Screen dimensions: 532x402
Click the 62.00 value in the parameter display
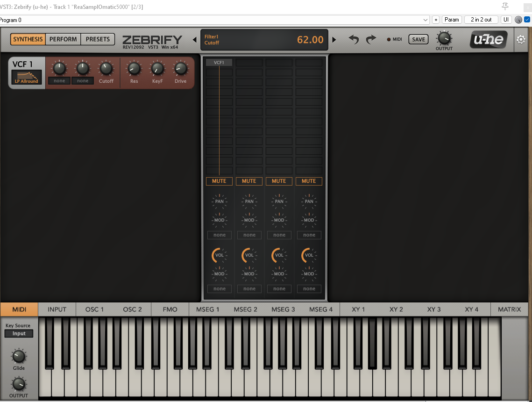tap(310, 40)
